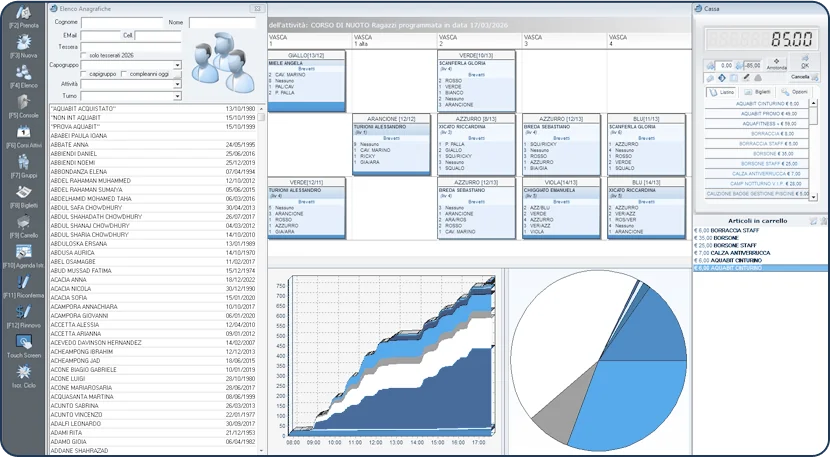Open the F10 Agenda Istr. icon
This screenshot has width=830, height=457.
[23, 252]
